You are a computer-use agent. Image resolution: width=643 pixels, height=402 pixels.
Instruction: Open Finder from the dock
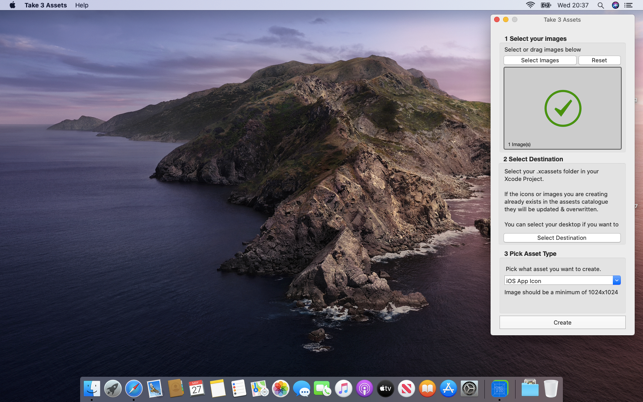point(92,388)
